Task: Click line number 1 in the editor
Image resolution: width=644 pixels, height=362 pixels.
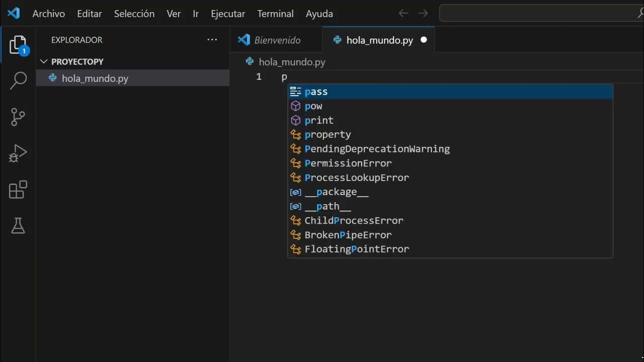Action: (x=259, y=77)
